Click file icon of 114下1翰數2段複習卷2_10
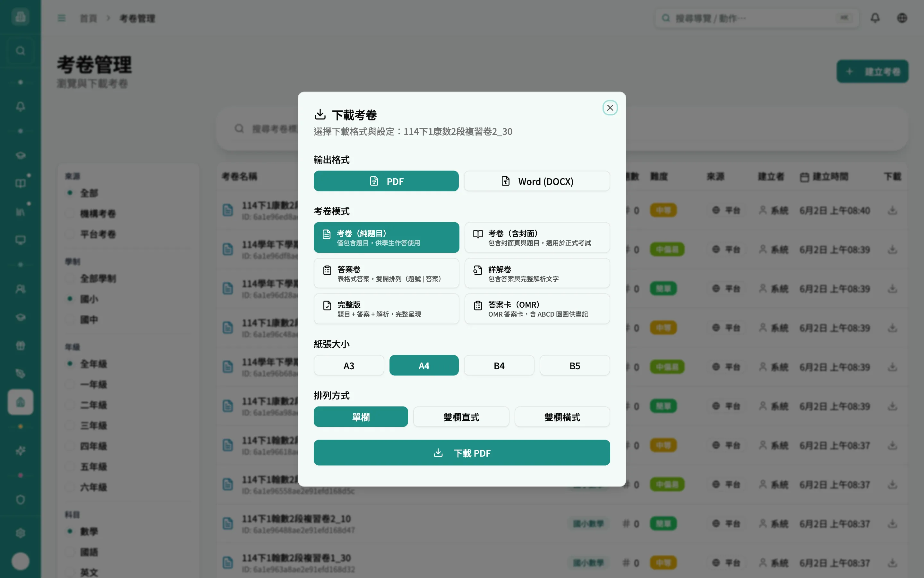This screenshot has width=924, height=578. click(x=228, y=523)
